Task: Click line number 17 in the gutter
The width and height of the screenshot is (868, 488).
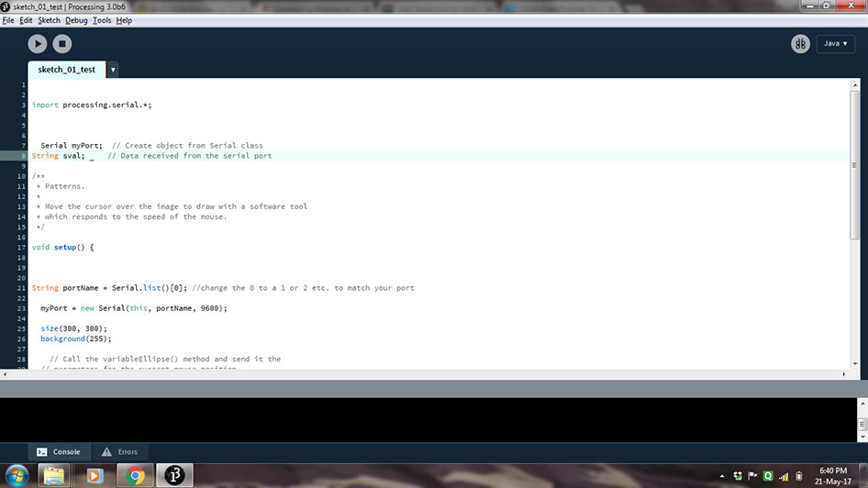Action: click(x=22, y=248)
